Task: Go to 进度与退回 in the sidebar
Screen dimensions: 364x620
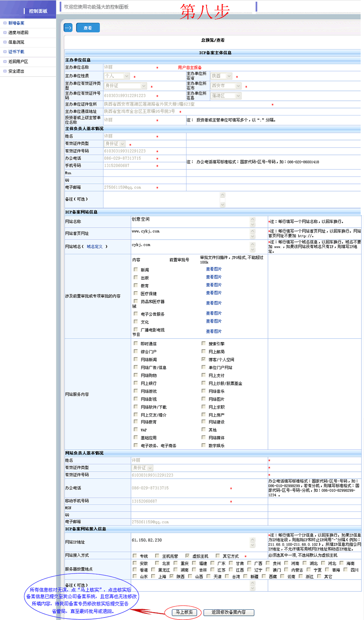Action: [18, 33]
